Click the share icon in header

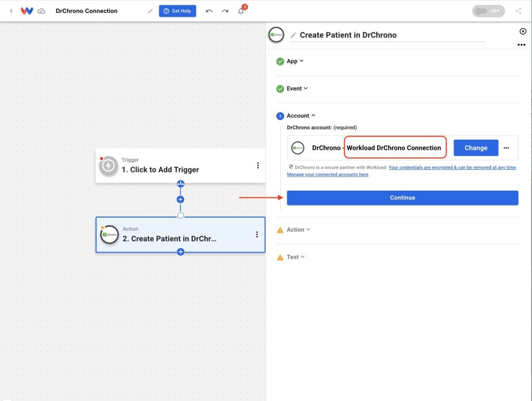[518, 11]
